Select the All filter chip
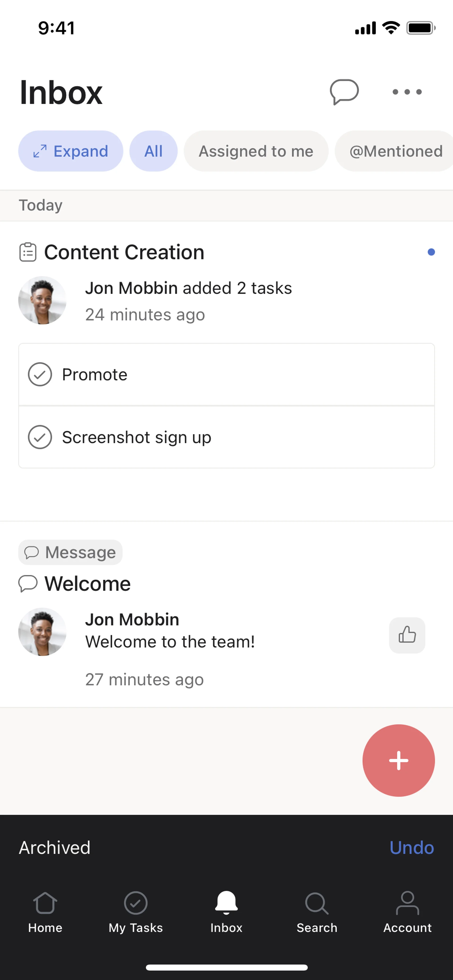The width and height of the screenshot is (453, 980). [153, 151]
